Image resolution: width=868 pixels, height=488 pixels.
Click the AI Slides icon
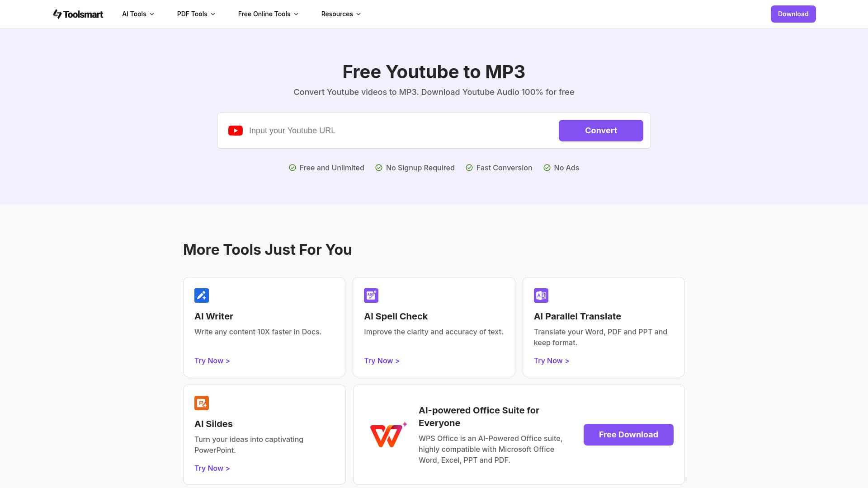[x=202, y=403]
